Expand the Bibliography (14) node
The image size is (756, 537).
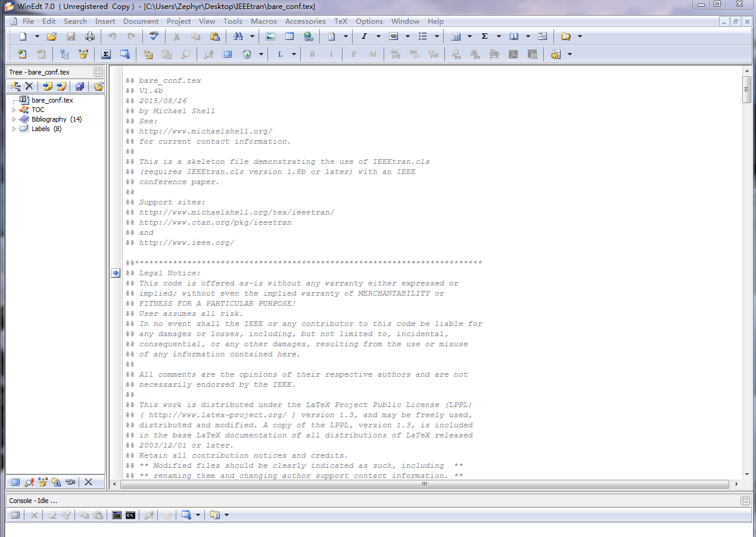click(14, 119)
